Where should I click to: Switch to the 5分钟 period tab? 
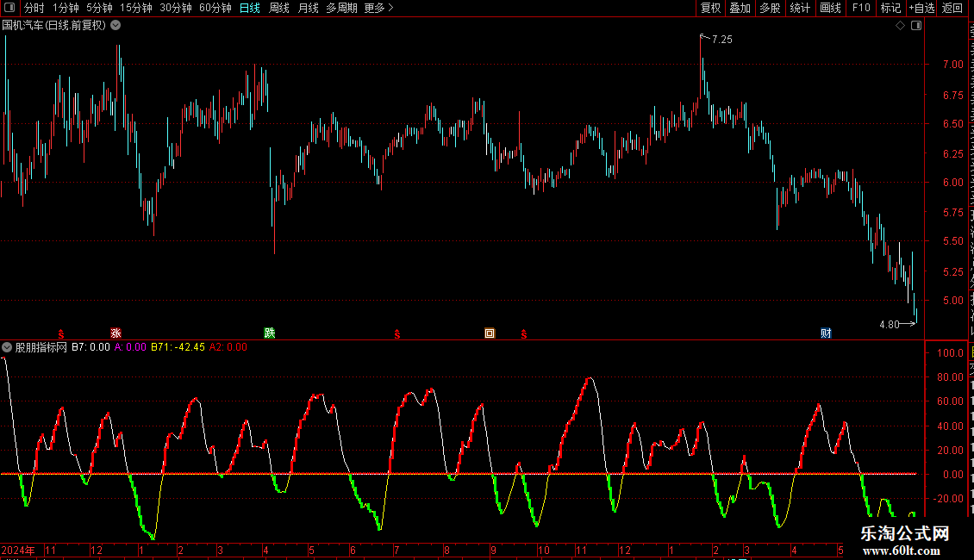[99, 8]
